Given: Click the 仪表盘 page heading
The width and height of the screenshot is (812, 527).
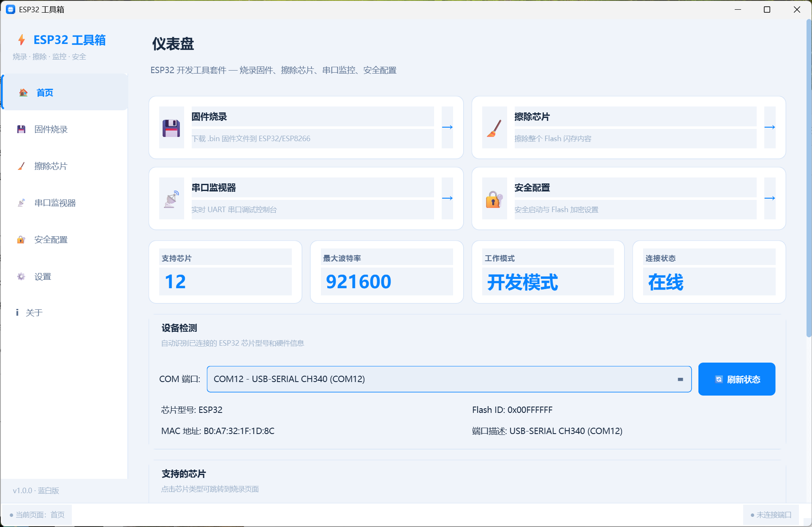Looking at the screenshot, I should coord(173,44).
